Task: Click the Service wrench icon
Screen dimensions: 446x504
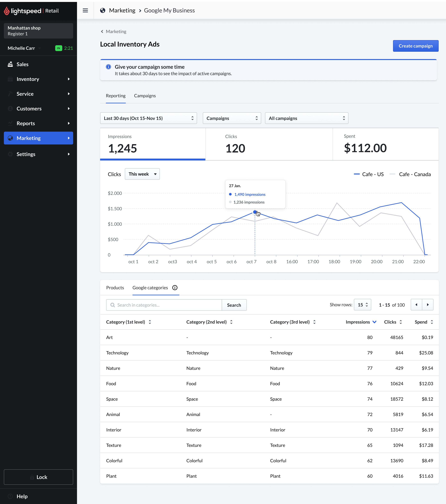Action: click(x=10, y=94)
